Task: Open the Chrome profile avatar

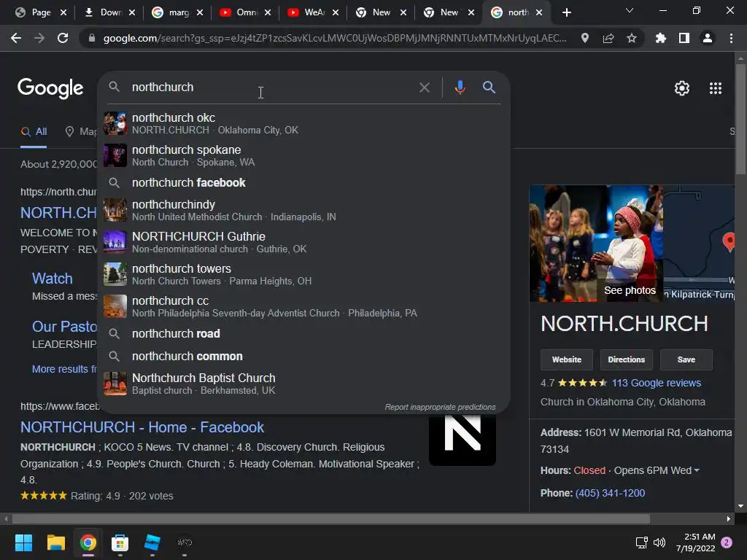Action: click(x=708, y=38)
